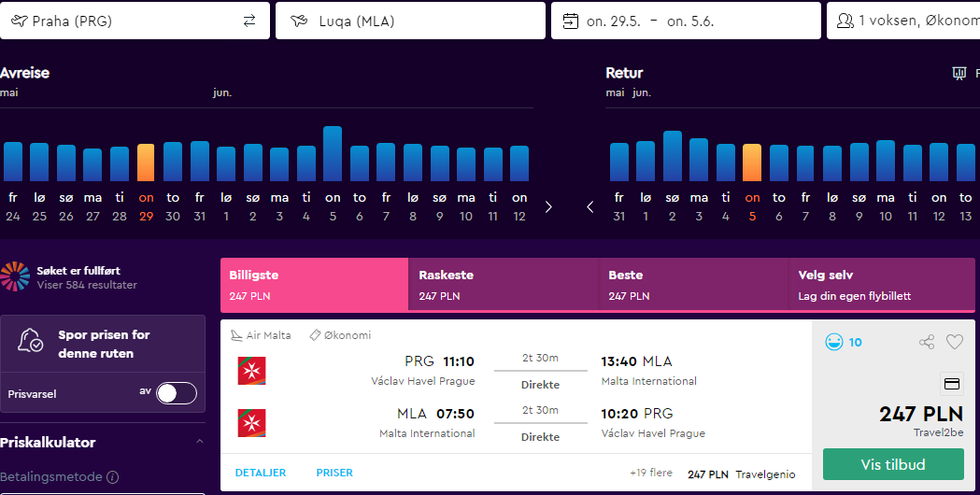Open passengers field showing 1 voksen
Screen dimensions: 980x495
(x=903, y=21)
